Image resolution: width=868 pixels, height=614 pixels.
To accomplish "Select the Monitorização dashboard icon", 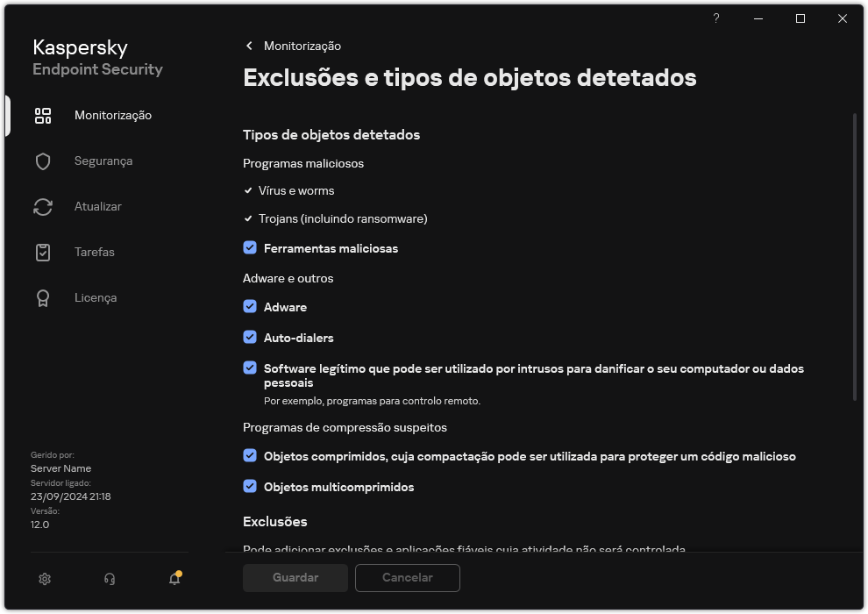I will (43, 115).
